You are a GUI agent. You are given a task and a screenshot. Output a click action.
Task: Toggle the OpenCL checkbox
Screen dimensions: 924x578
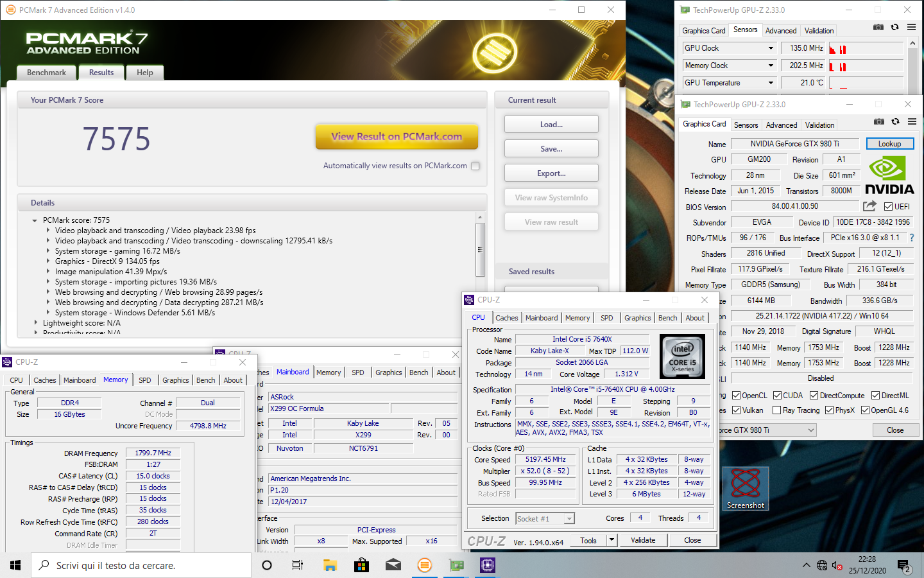click(736, 396)
